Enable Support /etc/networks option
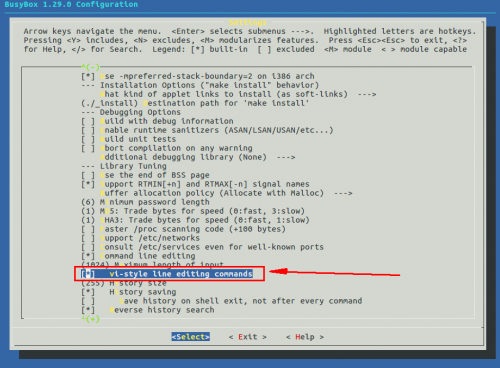This screenshot has width=500, height=368. pyautogui.click(x=140, y=238)
